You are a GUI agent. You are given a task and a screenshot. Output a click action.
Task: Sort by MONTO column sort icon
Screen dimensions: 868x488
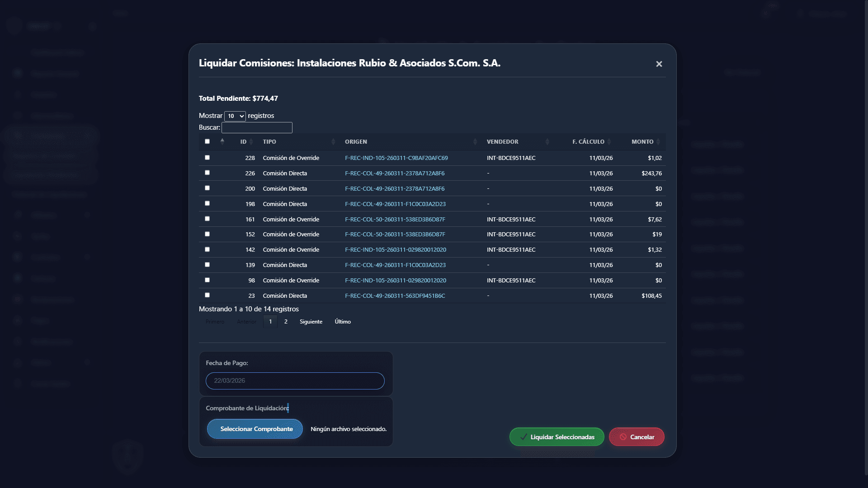point(658,142)
